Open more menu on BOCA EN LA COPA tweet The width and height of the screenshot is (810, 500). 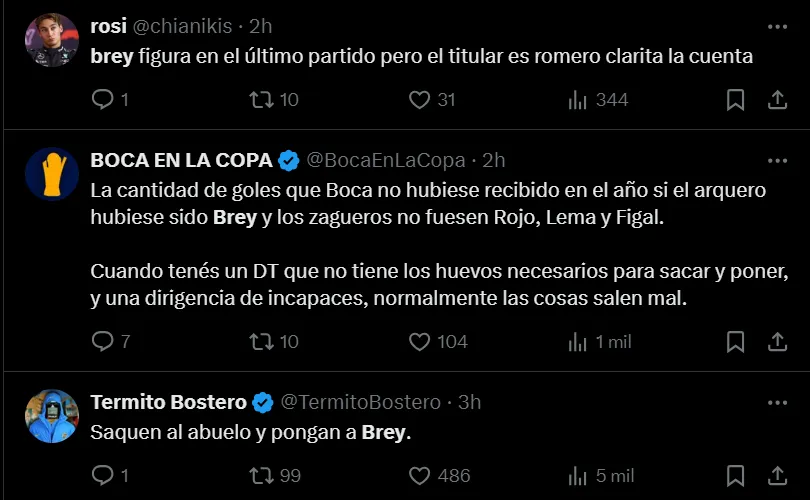[777, 160]
